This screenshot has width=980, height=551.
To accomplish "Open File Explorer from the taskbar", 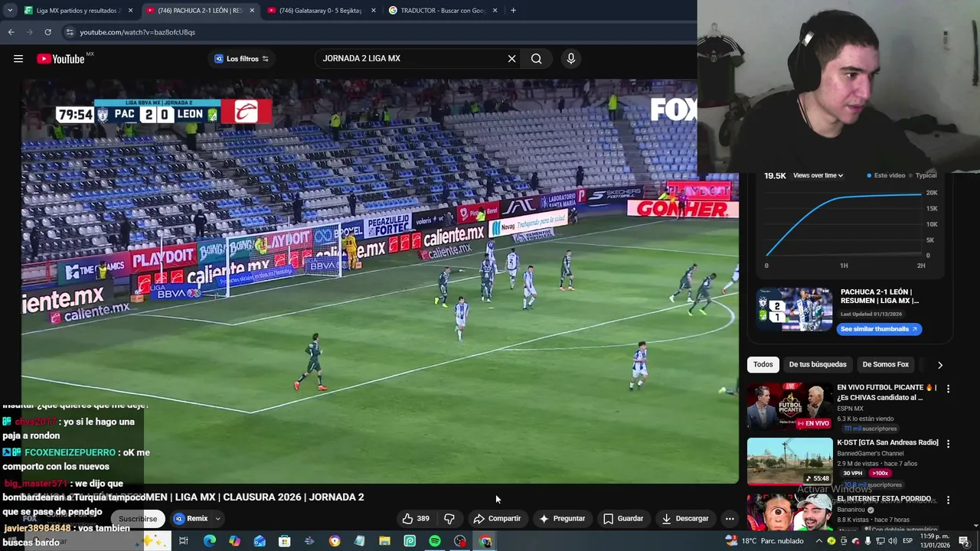I will 384,541.
